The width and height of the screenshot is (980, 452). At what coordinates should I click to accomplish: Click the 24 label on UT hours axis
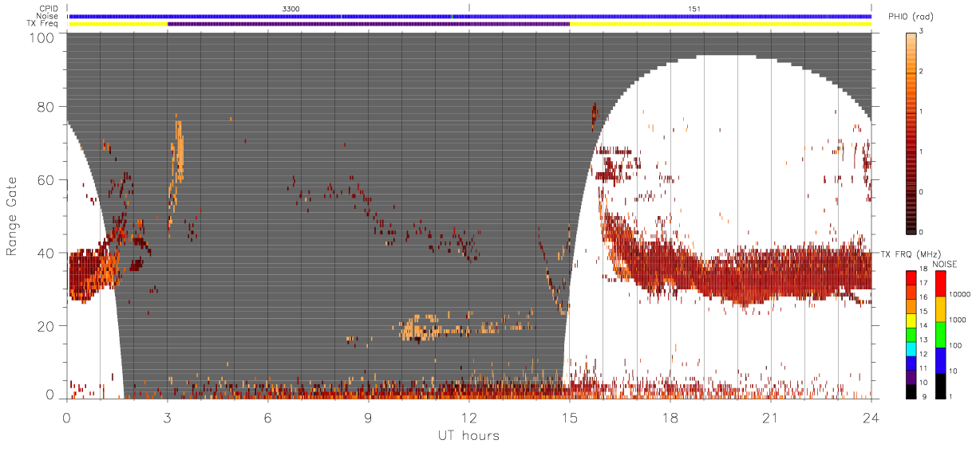pos(871,417)
